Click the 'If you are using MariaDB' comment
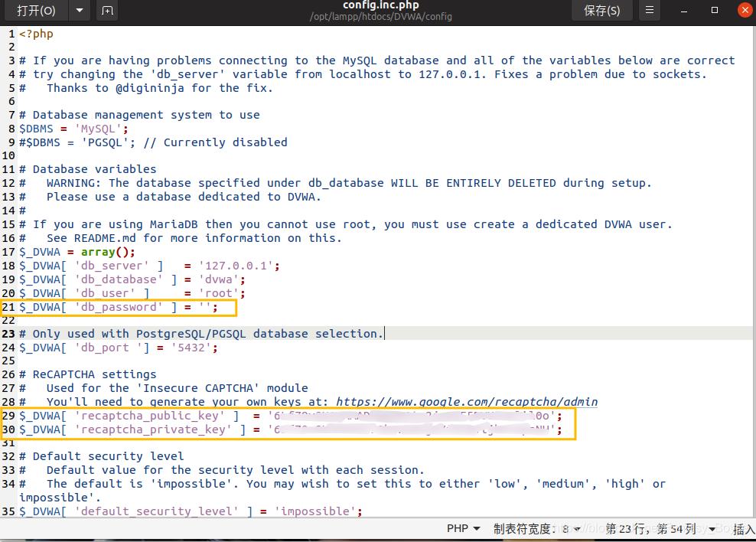This screenshot has width=756, height=542. (x=346, y=224)
